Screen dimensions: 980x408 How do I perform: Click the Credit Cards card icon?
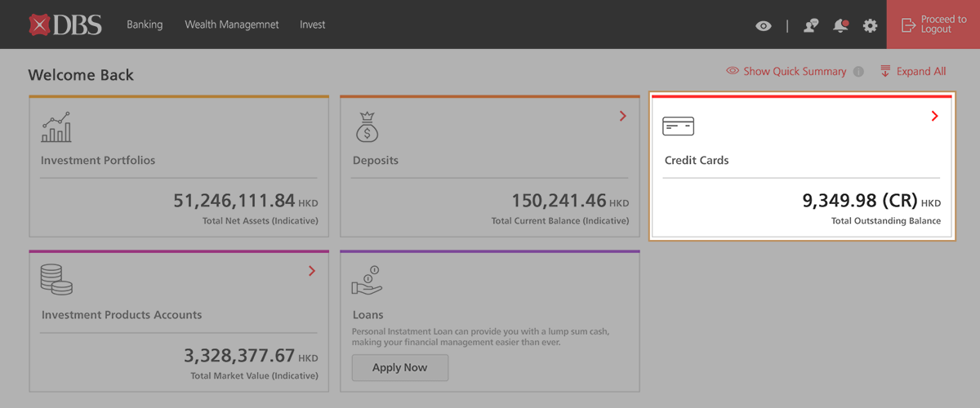click(678, 126)
